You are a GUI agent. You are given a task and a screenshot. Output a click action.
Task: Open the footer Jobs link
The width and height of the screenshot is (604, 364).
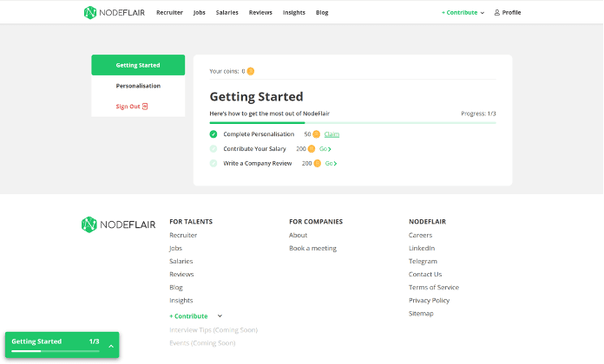pos(175,248)
